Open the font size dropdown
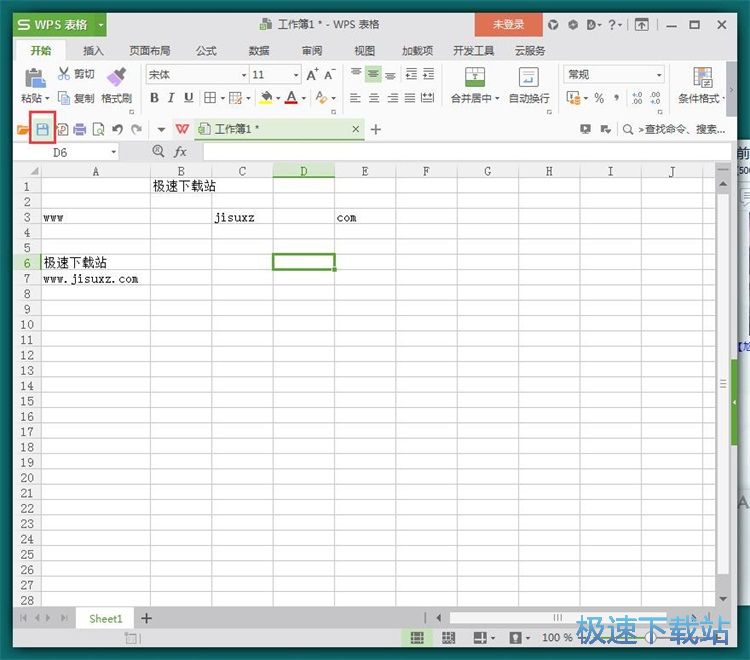 [296, 75]
